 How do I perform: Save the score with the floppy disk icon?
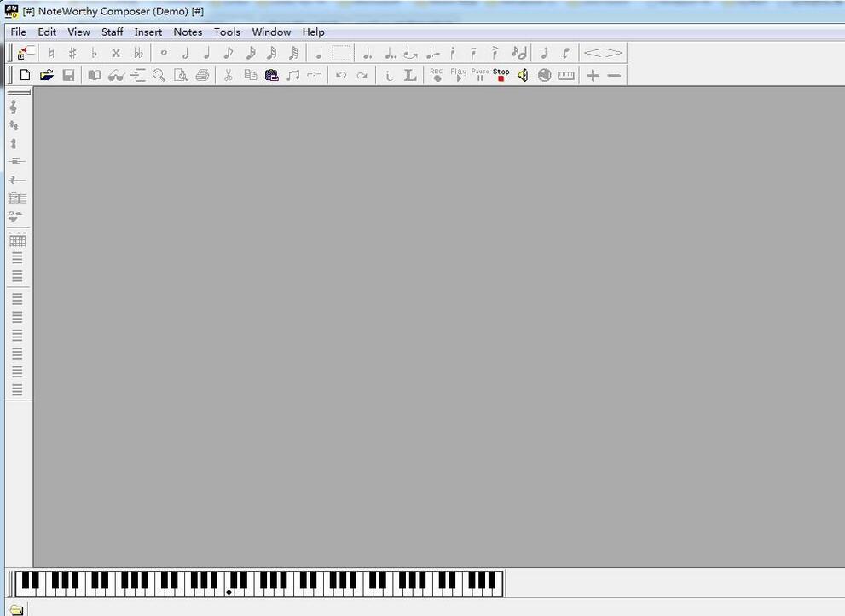(68, 75)
